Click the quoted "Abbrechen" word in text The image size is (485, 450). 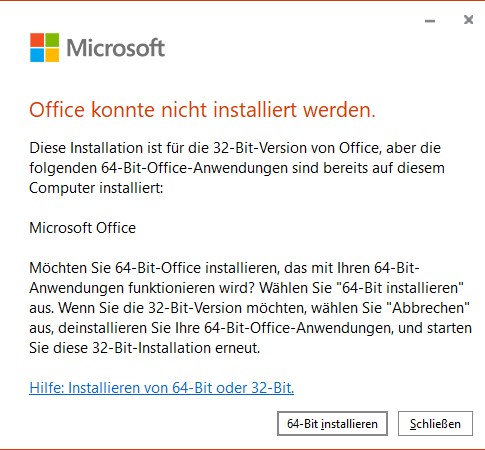(x=431, y=308)
